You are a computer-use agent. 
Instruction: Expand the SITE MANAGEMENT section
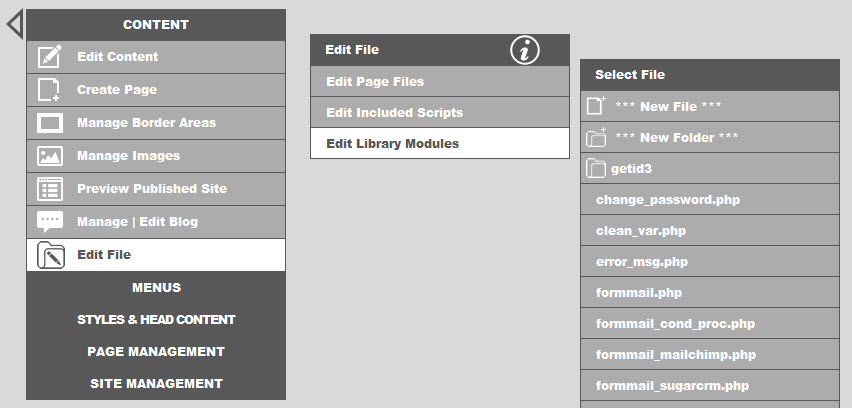(x=156, y=384)
